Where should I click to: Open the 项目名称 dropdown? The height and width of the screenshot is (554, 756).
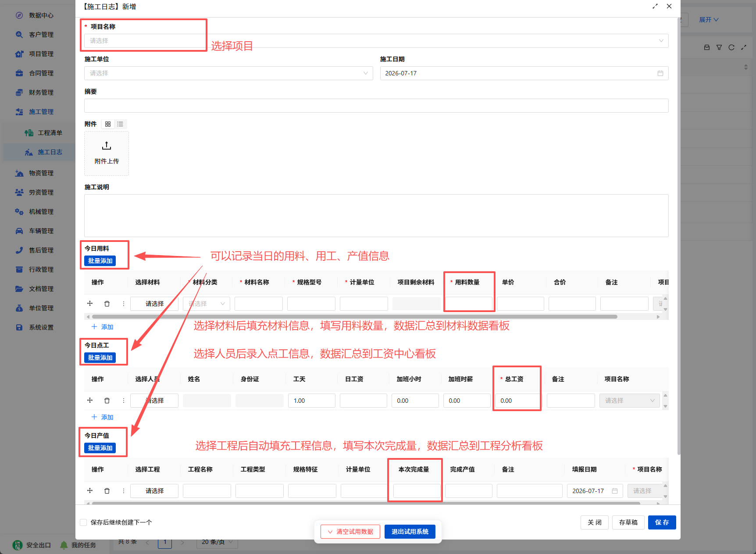coord(376,41)
